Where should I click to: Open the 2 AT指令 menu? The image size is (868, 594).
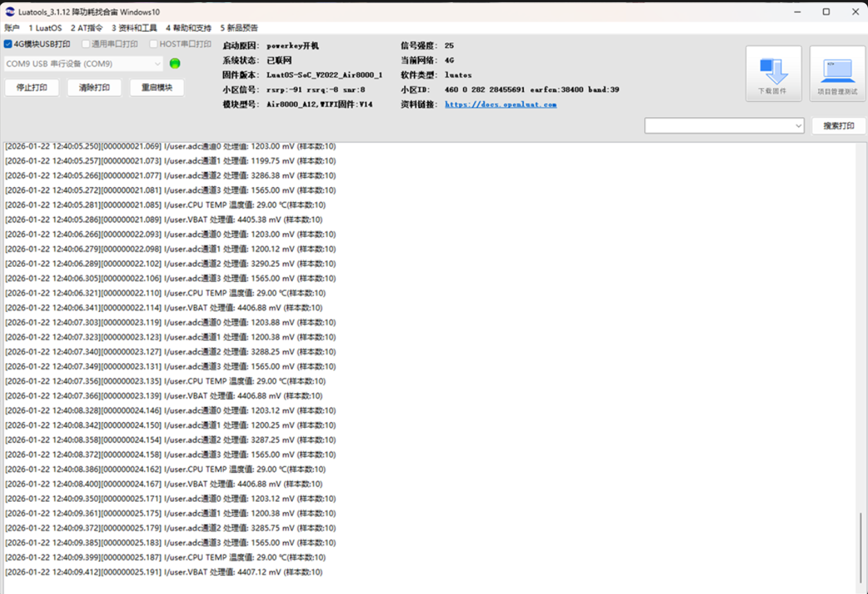click(x=87, y=28)
